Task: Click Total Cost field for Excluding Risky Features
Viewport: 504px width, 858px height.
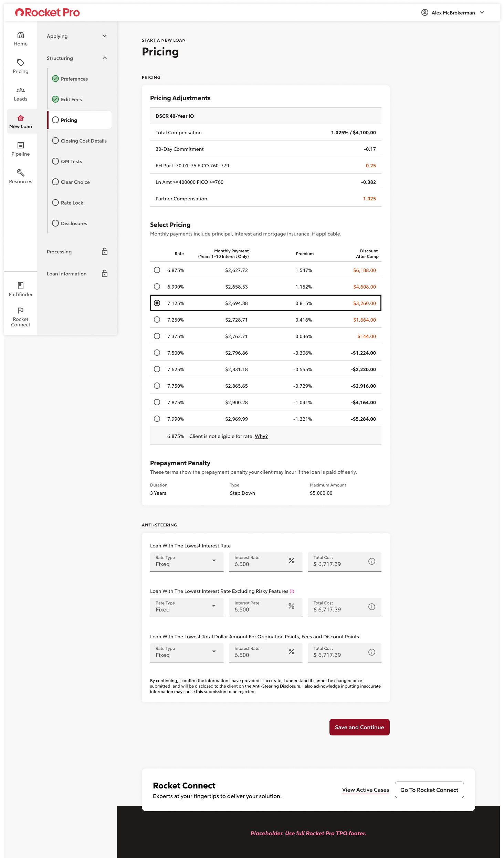Action: [x=344, y=607]
